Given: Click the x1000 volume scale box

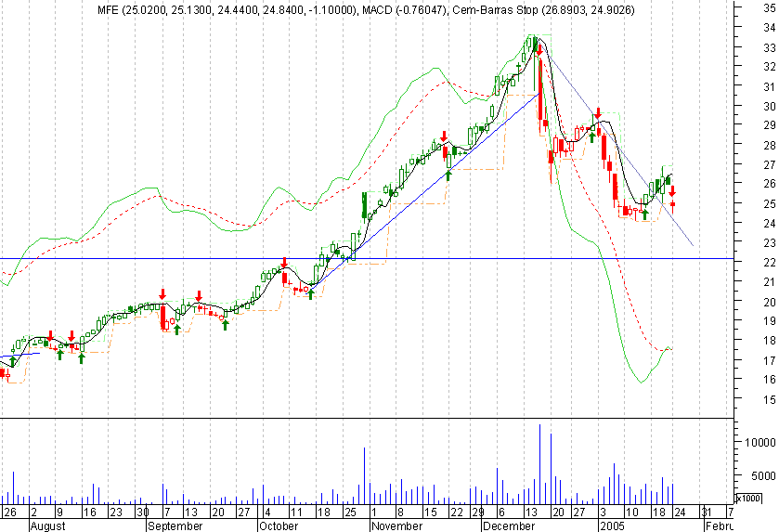Looking at the screenshot, I should 748,499.
